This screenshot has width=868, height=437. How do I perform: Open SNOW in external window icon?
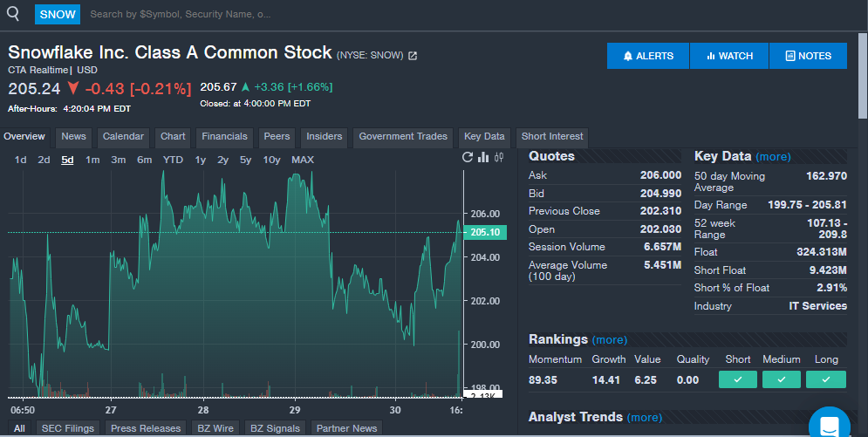point(413,55)
